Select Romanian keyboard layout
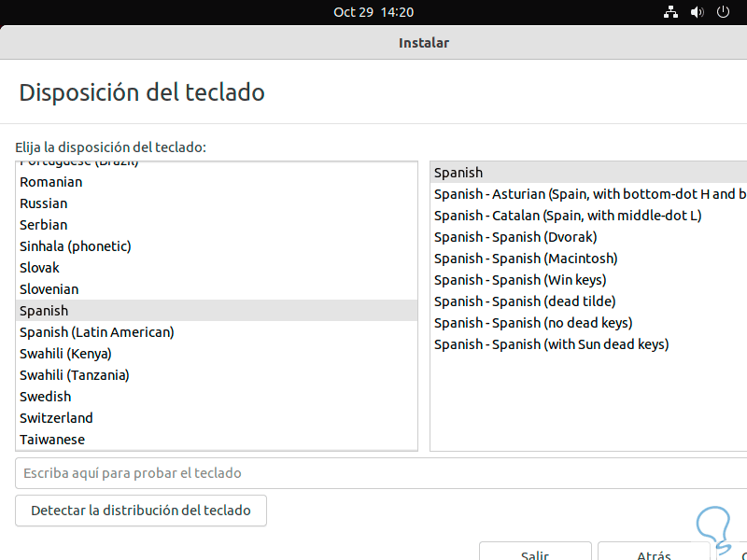 51,182
